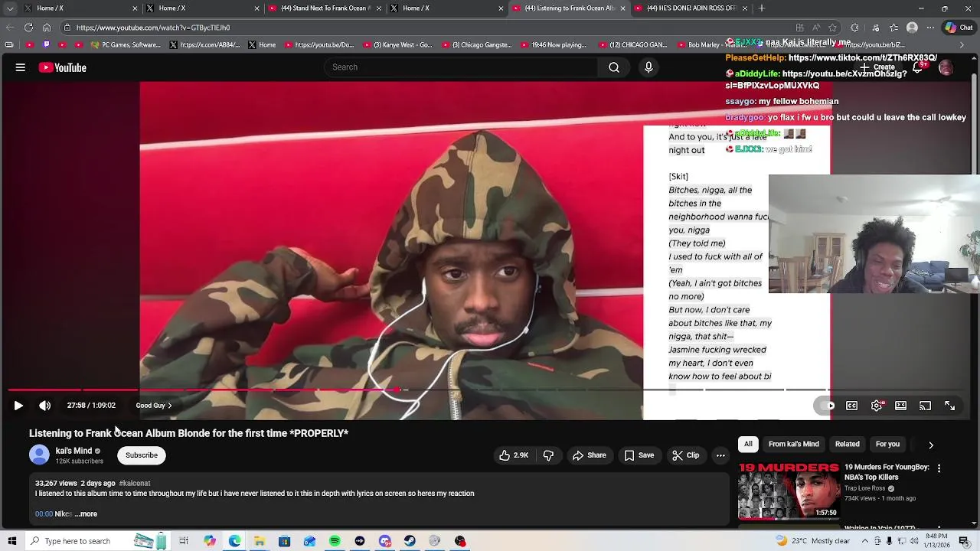
Task: Click the search magnifier button
Action: pos(614,67)
